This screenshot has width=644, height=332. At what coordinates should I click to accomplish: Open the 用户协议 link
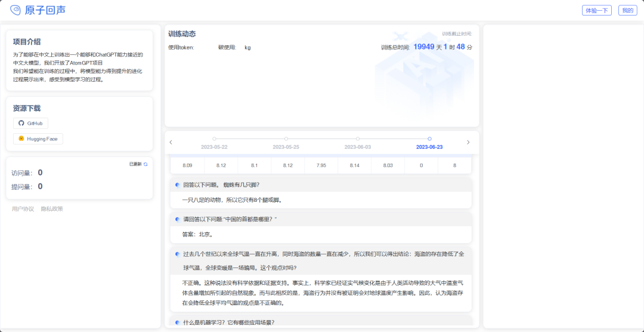pos(23,209)
